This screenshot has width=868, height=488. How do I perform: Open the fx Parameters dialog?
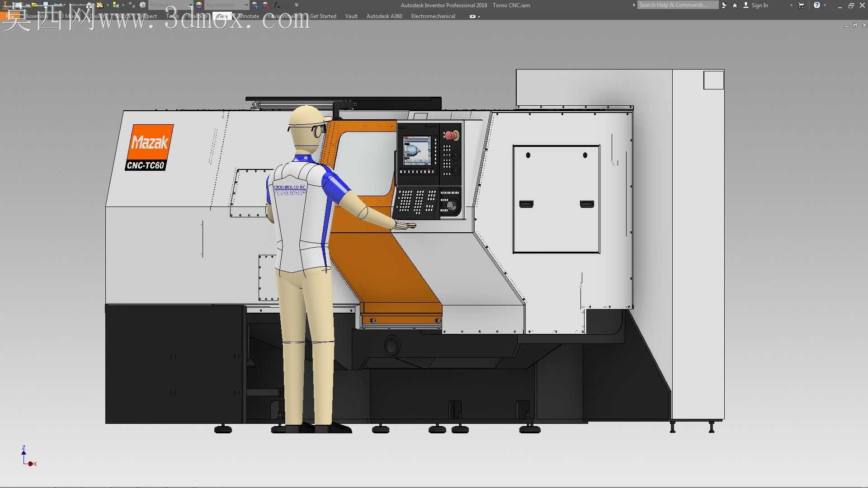click(277, 5)
